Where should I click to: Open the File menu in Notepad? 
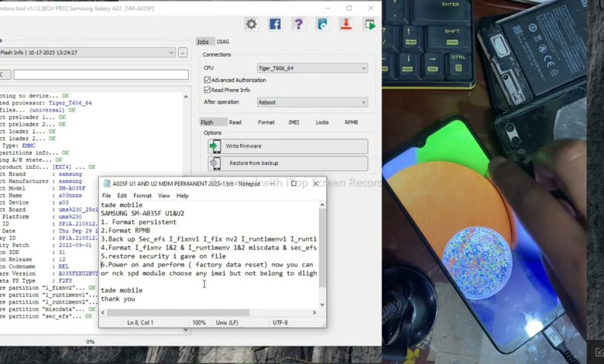[107, 196]
